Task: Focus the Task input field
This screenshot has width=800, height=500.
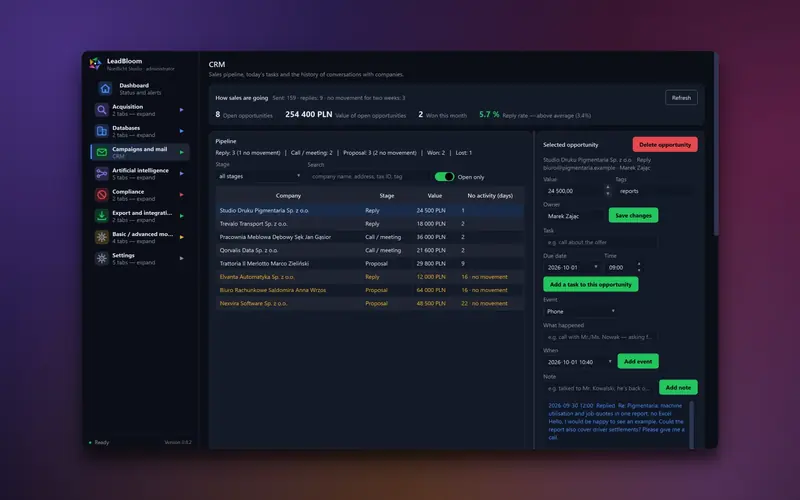Action: point(600,242)
